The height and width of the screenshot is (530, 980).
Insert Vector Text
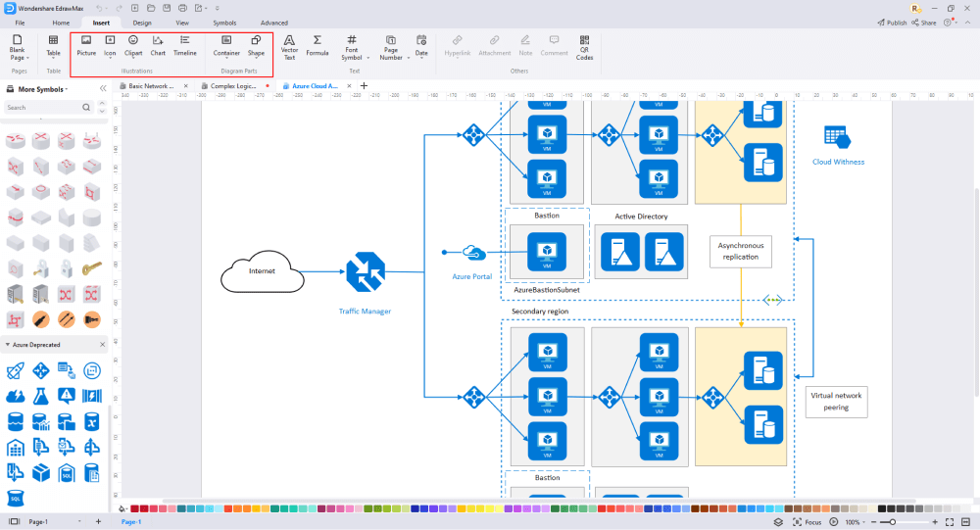[289, 47]
